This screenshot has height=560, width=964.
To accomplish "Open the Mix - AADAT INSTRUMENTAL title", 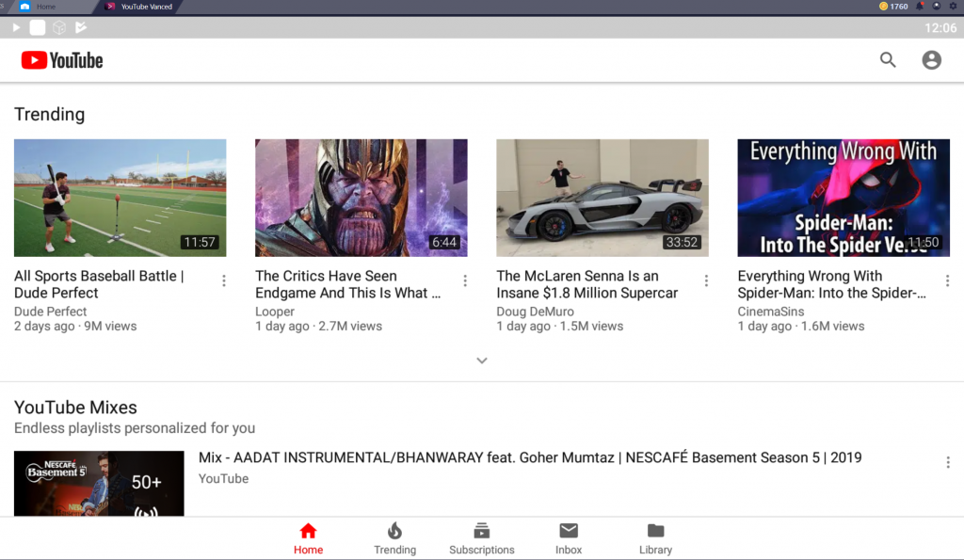I will [x=530, y=458].
